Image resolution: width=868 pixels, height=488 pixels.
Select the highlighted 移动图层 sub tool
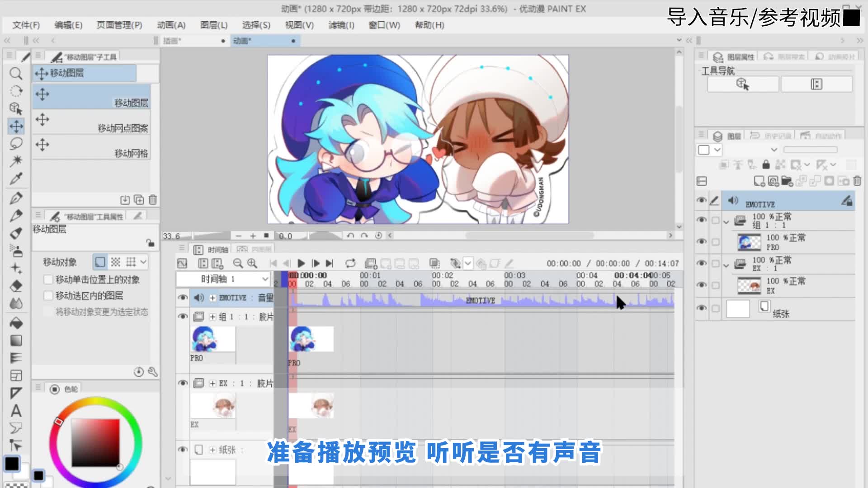coord(91,97)
